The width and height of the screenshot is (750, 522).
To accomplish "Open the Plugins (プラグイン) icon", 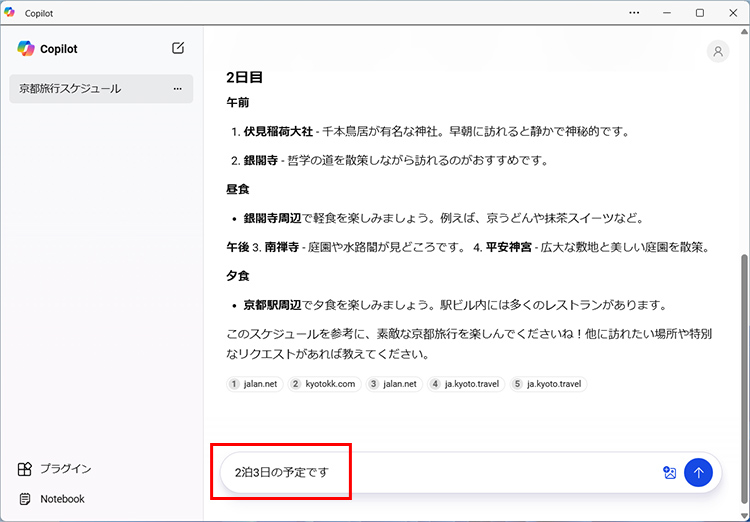I will 25,468.
